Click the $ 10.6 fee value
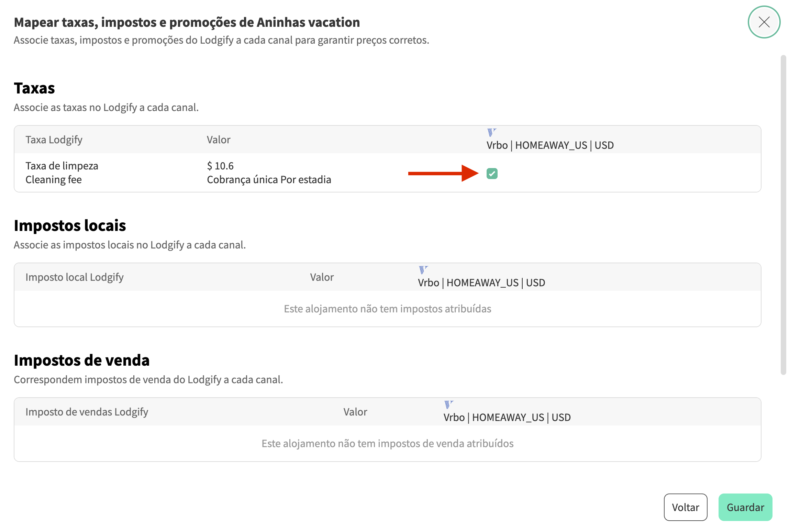Viewport: 789px width, 532px height. tap(220, 166)
